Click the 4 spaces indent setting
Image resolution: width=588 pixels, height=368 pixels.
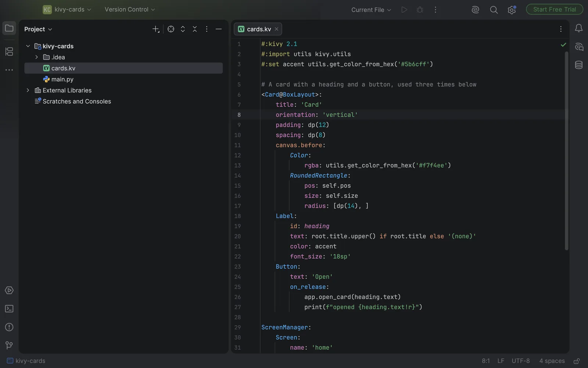(x=552, y=361)
